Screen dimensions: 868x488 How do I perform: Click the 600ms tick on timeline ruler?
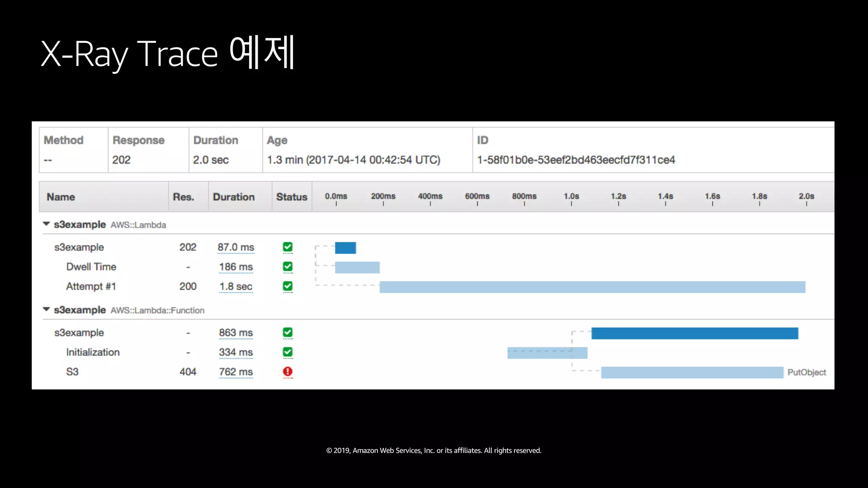477,199
